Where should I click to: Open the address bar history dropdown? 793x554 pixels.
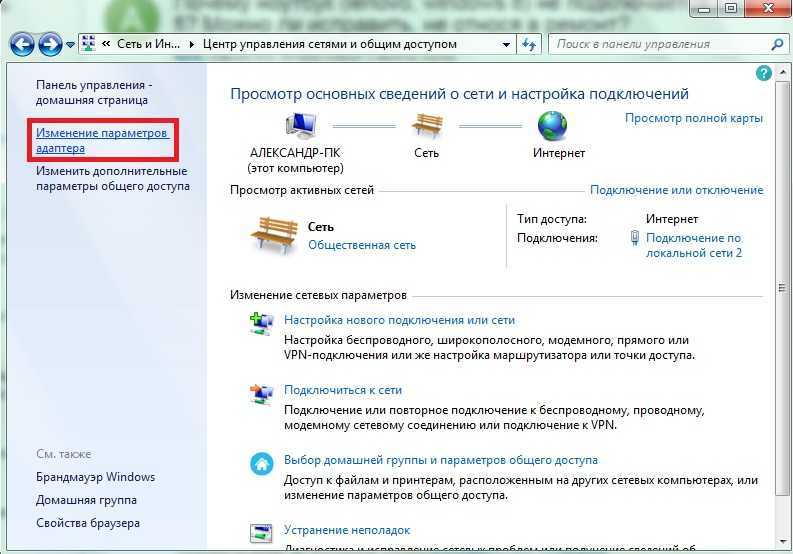click(x=506, y=45)
